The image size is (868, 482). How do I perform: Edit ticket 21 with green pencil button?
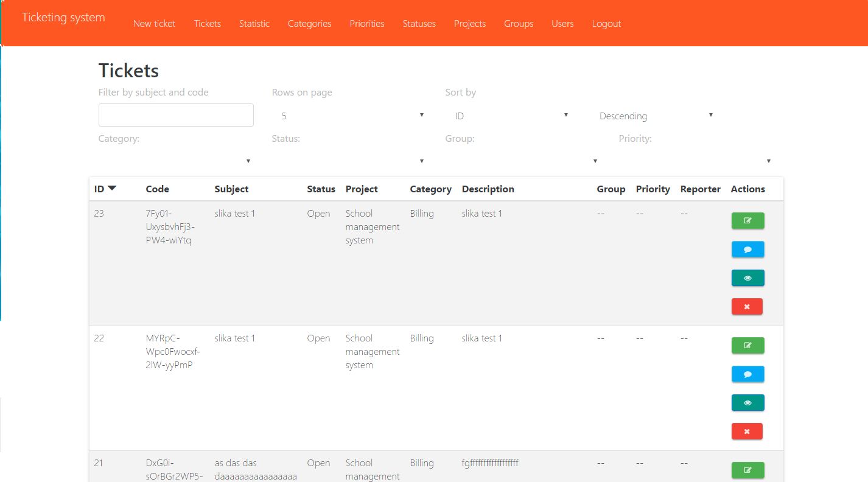(x=747, y=470)
